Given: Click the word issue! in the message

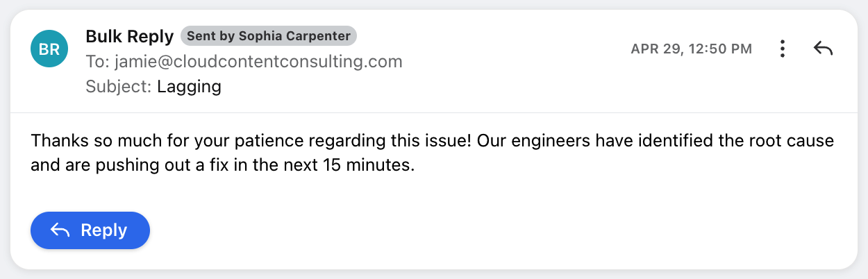Looking at the screenshot, I should click(x=451, y=142).
